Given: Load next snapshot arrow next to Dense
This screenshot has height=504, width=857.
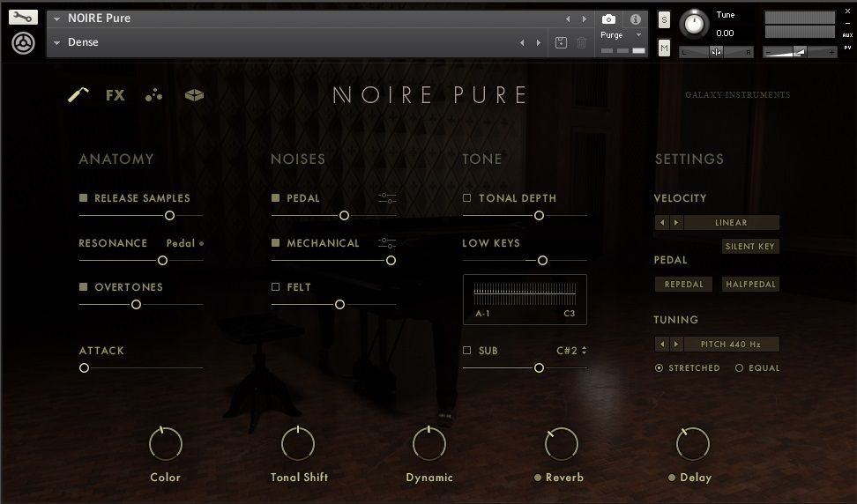Looking at the screenshot, I should (x=539, y=42).
